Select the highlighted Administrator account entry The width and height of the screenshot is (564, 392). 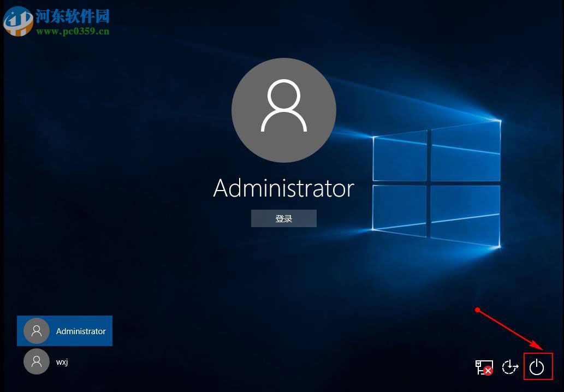pos(64,330)
